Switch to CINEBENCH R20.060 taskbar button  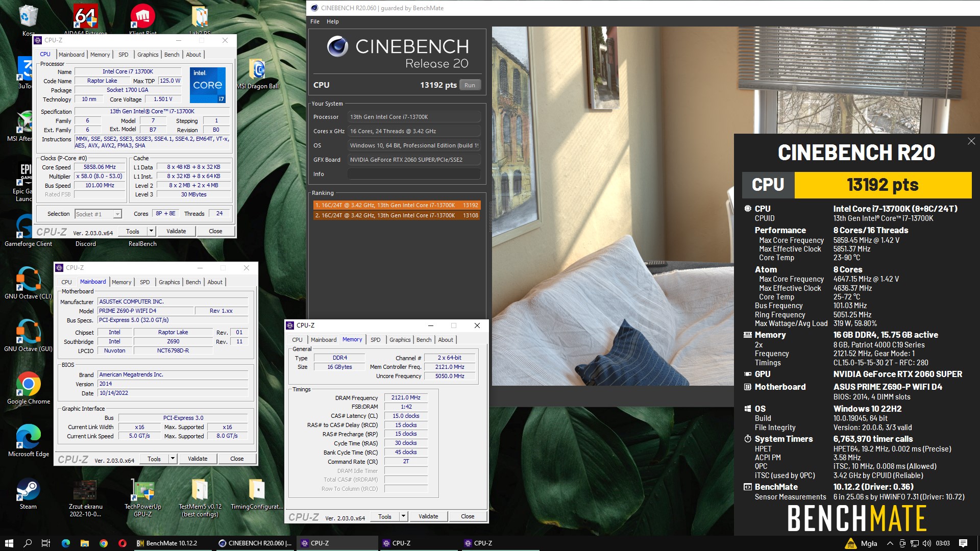[x=255, y=543]
